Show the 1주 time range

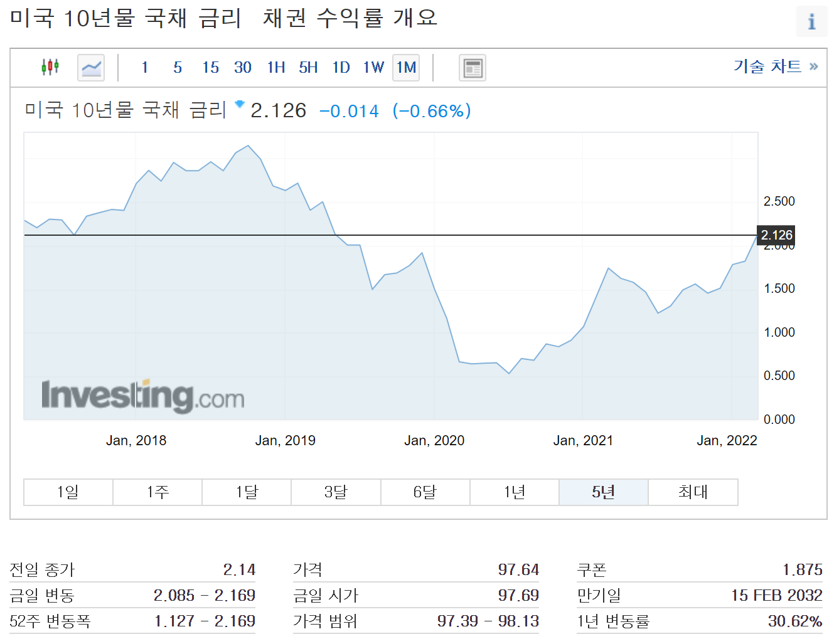pyautogui.click(x=158, y=492)
